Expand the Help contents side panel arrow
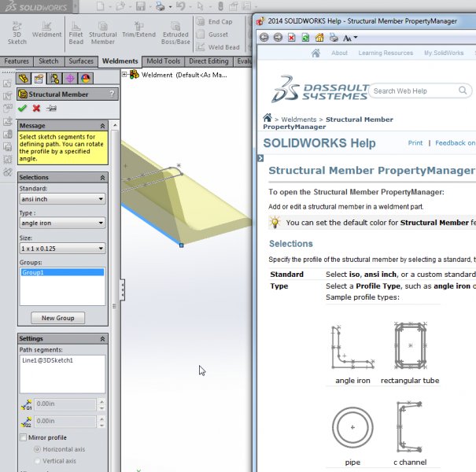 click(260, 158)
